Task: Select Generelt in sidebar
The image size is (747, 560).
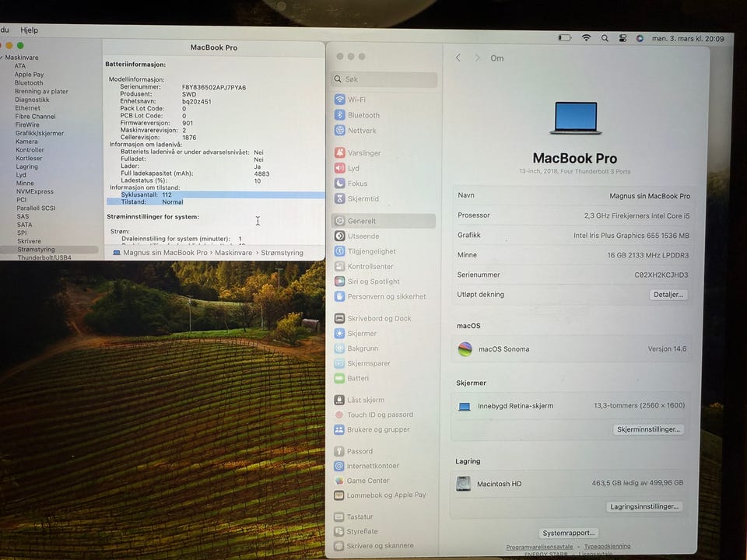Action: [384, 221]
